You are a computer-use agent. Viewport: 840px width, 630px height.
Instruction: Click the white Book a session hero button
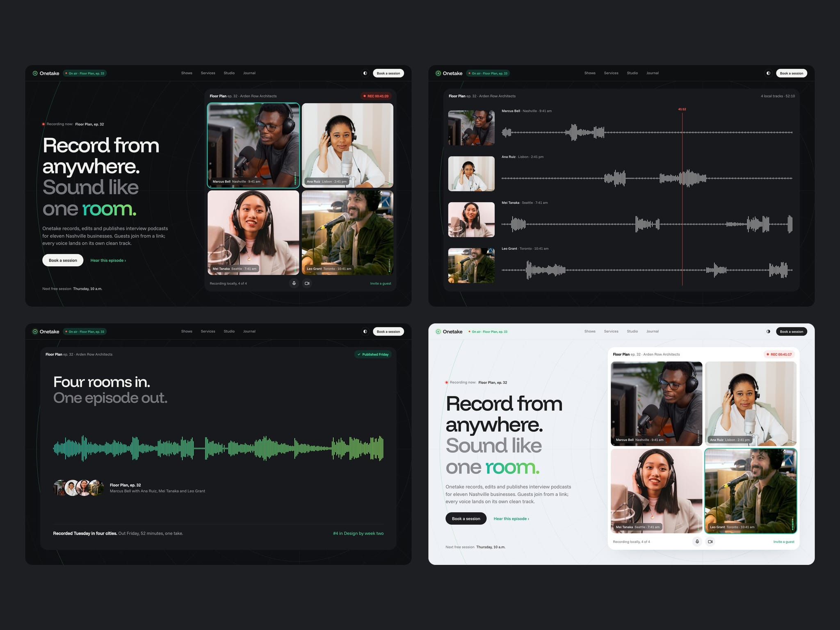pos(63,260)
